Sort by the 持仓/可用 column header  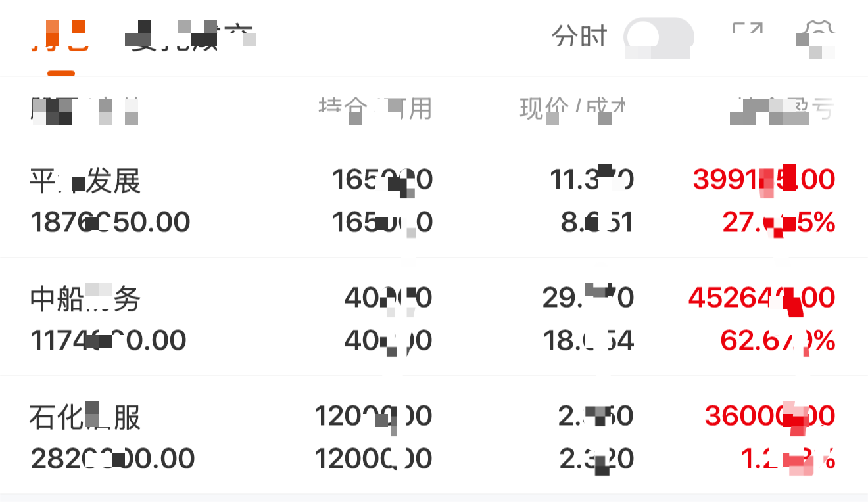tap(375, 109)
